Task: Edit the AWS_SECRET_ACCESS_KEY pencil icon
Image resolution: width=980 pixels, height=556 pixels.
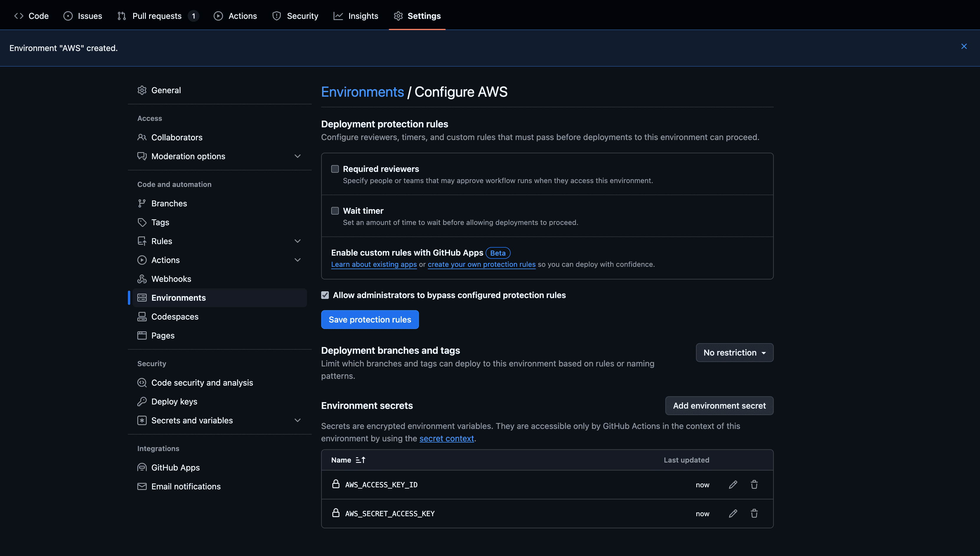Action: tap(733, 514)
